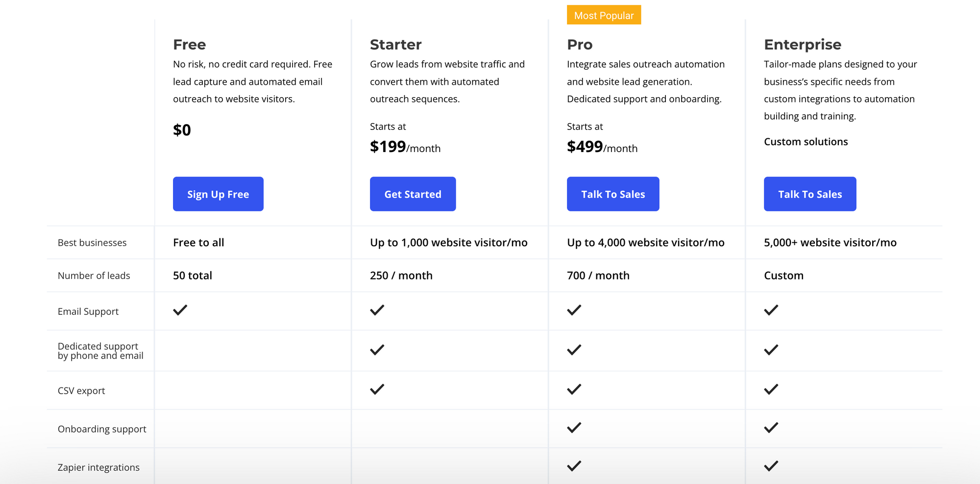Click Pro plan Email Support checkmark
Image resolution: width=980 pixels, height=484 pixels.
[x=574, y=310]
